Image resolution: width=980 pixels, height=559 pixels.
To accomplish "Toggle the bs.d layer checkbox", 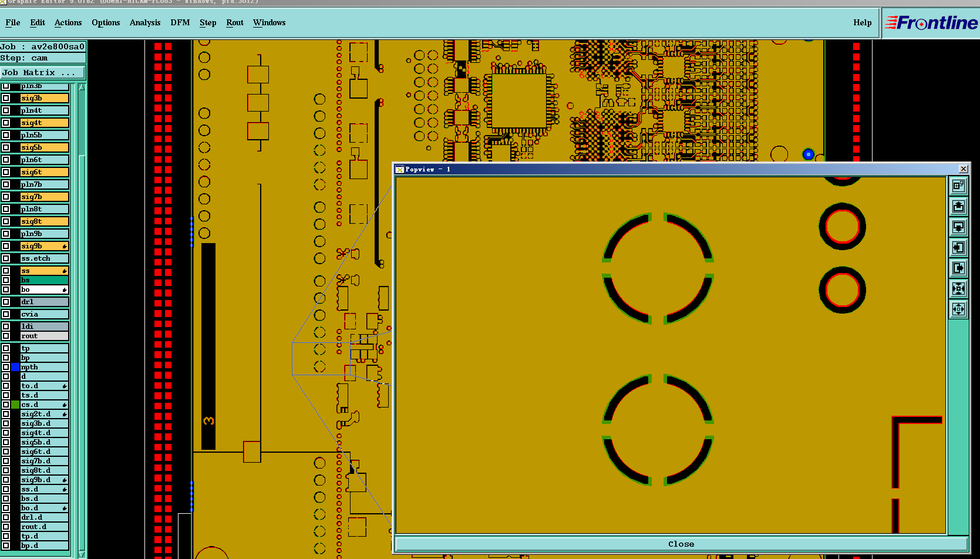I will [x=6, y=499].
